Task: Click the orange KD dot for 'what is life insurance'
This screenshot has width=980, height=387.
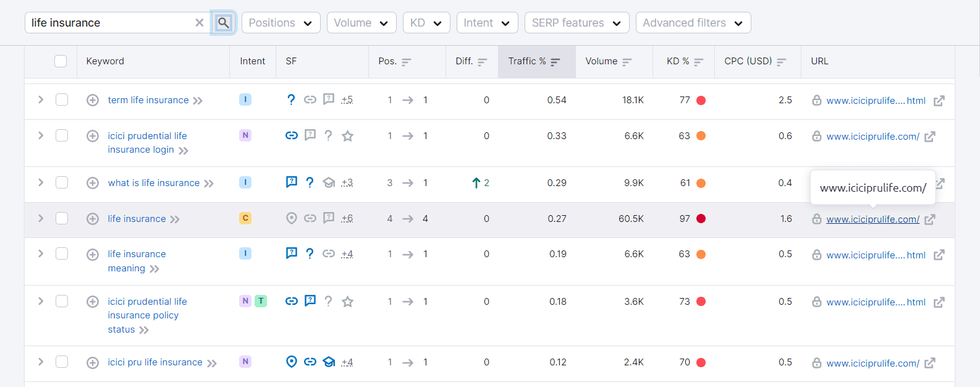Action: pyautogui.click(x=701, y=183)
